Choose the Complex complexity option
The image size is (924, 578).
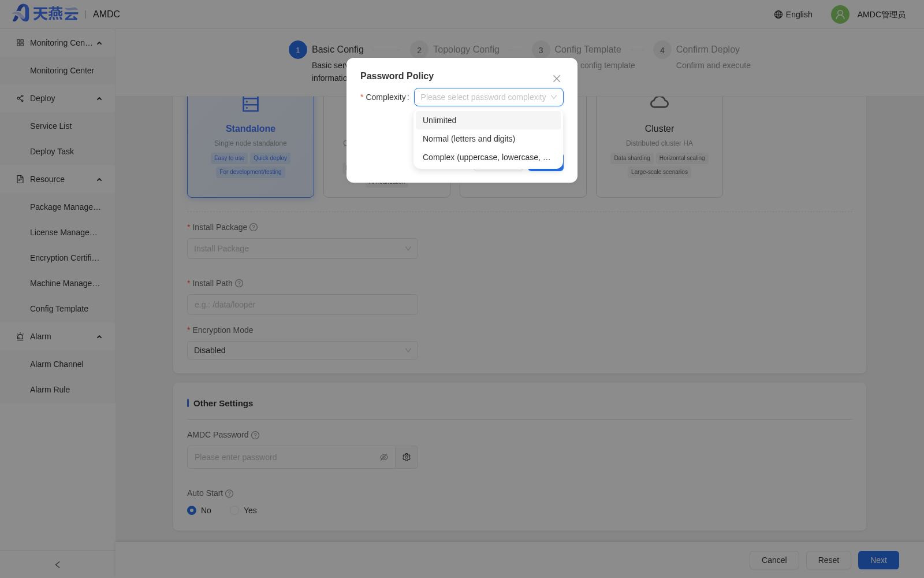[x=488, y=157]
